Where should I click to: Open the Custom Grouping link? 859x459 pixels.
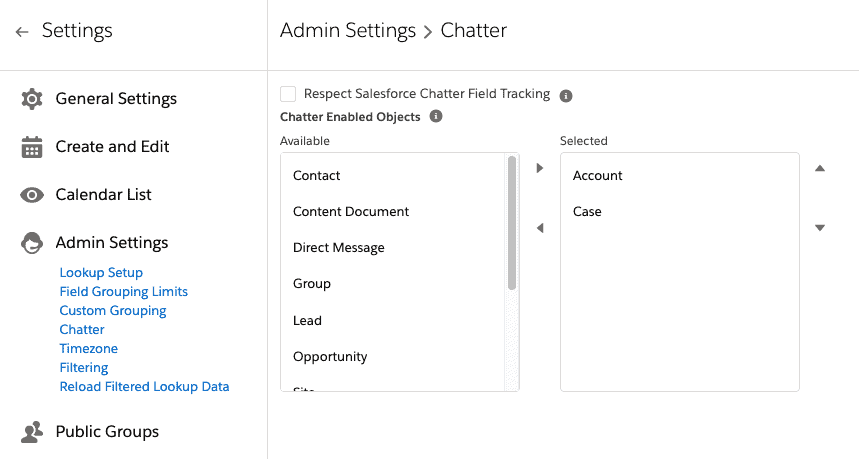(x=113, y=311)
